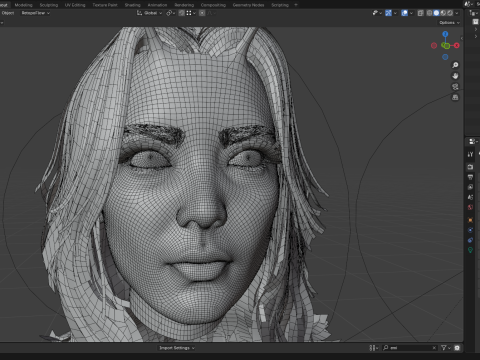The image size is (480, 360).
Task: Open the Geometry Nodes workspace tab
Action: click(x=248, y=5)
